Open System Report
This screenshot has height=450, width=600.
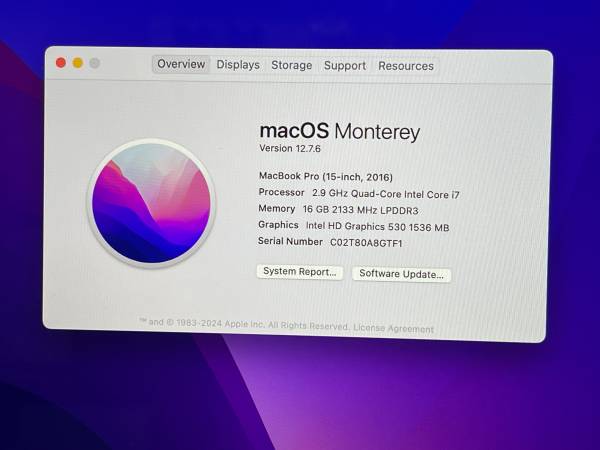pos(300,272)
